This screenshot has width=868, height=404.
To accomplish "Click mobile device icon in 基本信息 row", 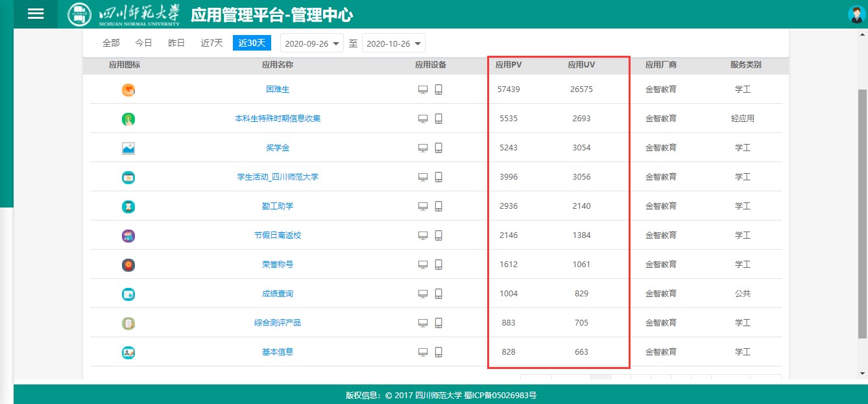I will [x=439, y=352].
